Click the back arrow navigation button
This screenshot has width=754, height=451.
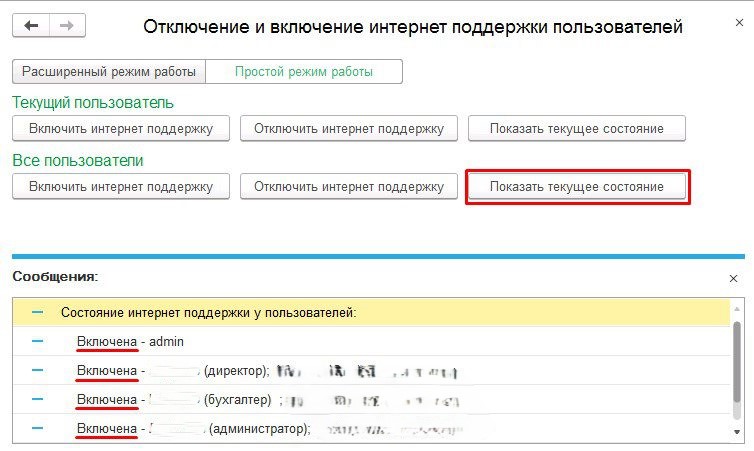pyautogui.click(x=31, y=26)
